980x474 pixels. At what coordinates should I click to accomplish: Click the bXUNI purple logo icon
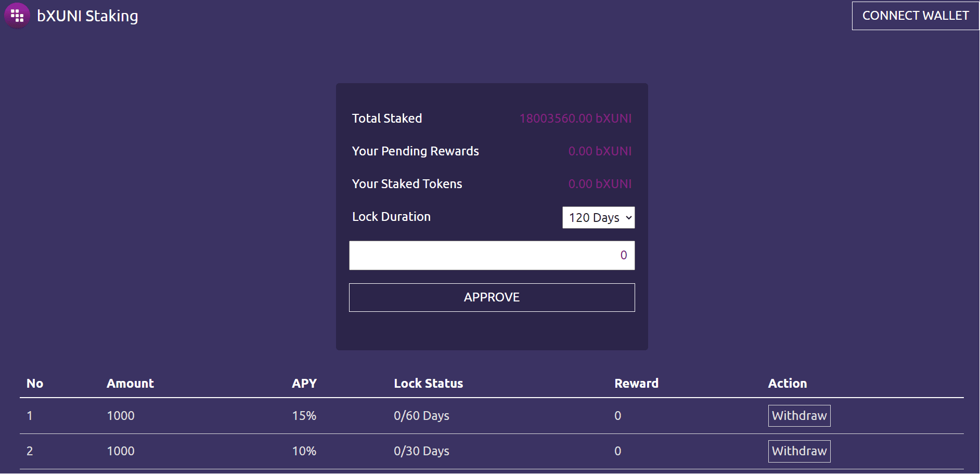point(17,16)
